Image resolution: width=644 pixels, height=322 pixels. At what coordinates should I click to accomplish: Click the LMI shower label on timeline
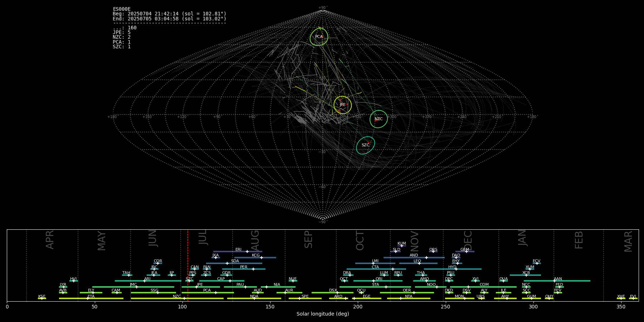click(375, 261)
